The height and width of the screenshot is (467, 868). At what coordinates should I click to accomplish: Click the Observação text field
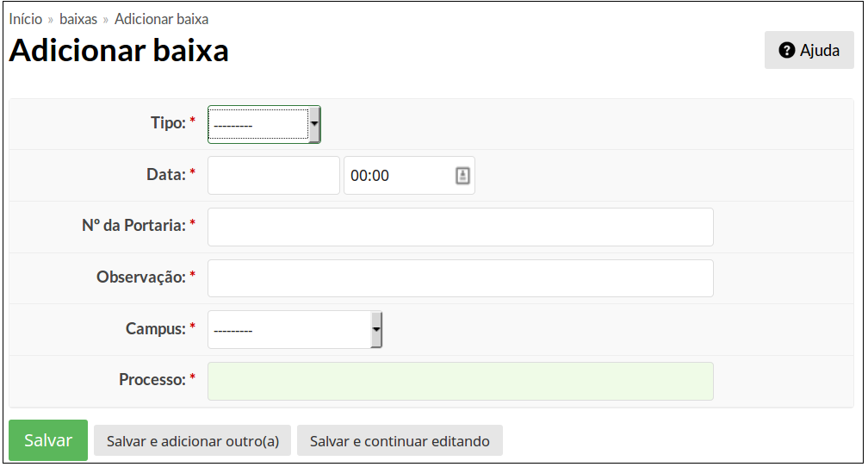click(x=461, y=278)
